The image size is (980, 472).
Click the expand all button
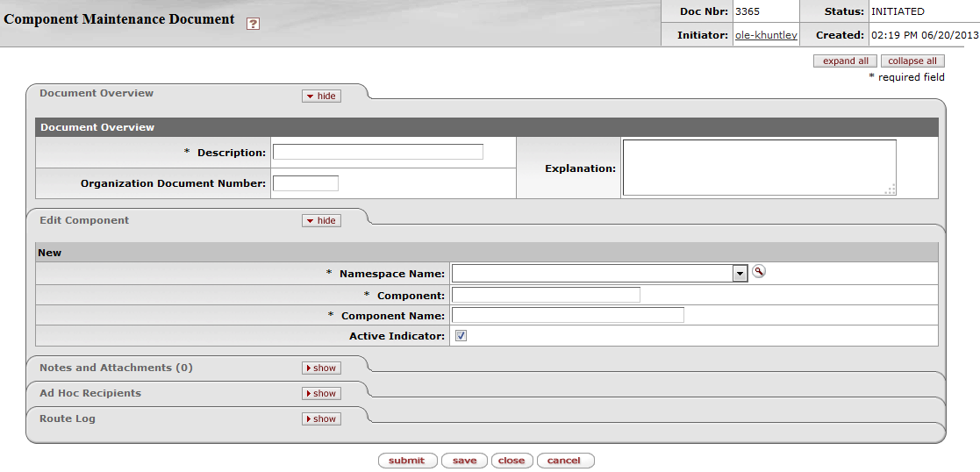coord(845,61)
